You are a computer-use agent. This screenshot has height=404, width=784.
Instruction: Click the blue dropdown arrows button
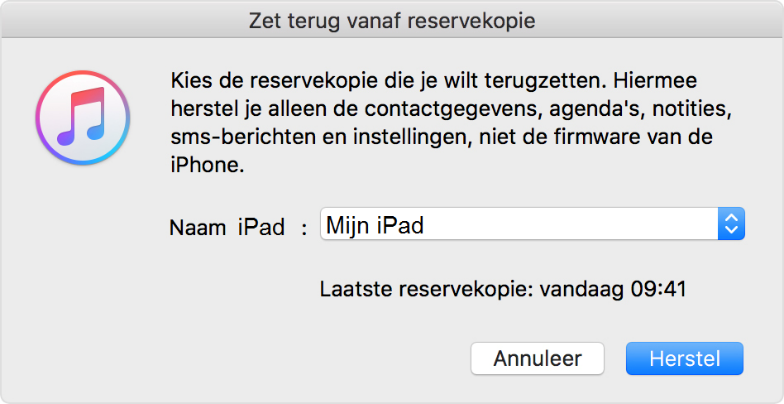click(x=731, y=225)
